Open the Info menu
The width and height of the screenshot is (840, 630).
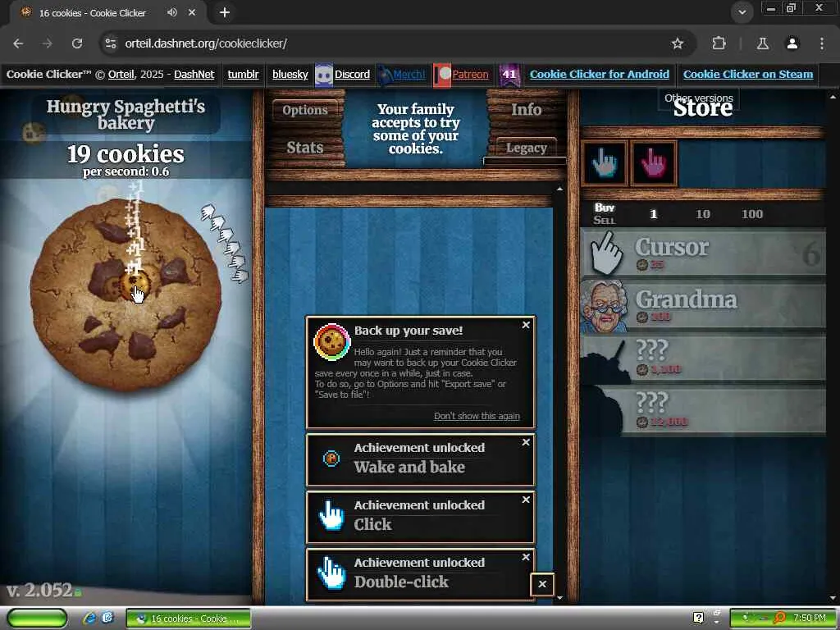point(526,110)
